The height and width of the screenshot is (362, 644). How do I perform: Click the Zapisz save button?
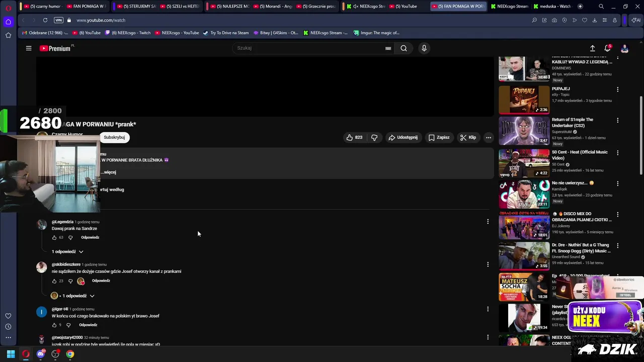pos(438,137)
